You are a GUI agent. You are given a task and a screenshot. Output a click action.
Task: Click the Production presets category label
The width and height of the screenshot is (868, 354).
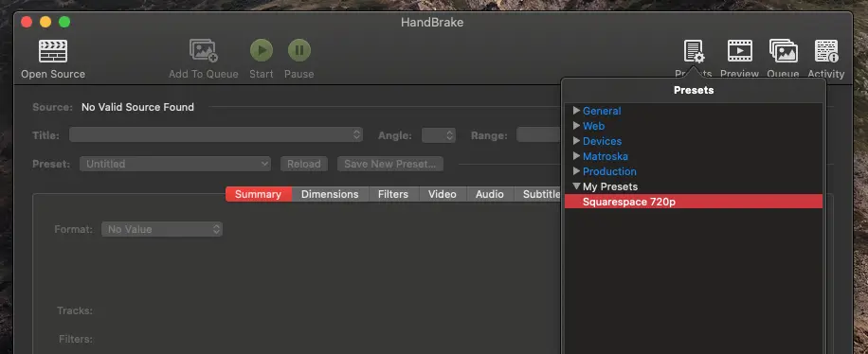click(x=609, y=171)
